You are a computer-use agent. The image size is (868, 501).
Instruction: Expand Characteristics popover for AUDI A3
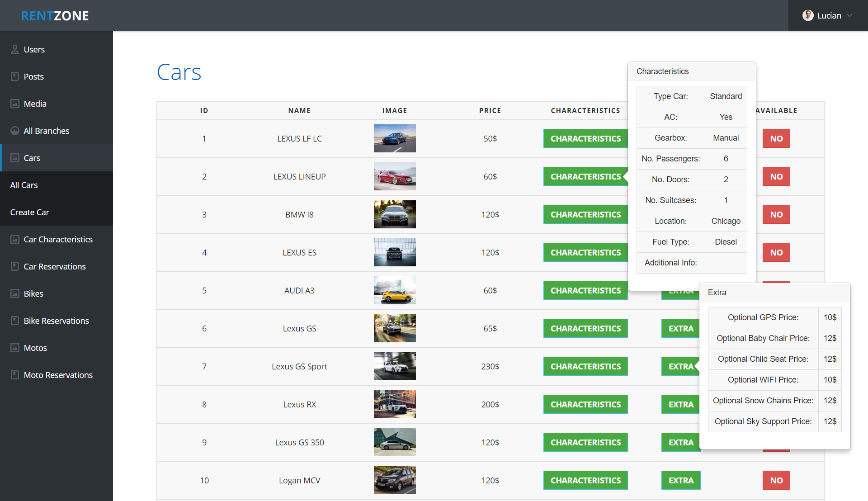pyautogui.click(x=585, y=290)
